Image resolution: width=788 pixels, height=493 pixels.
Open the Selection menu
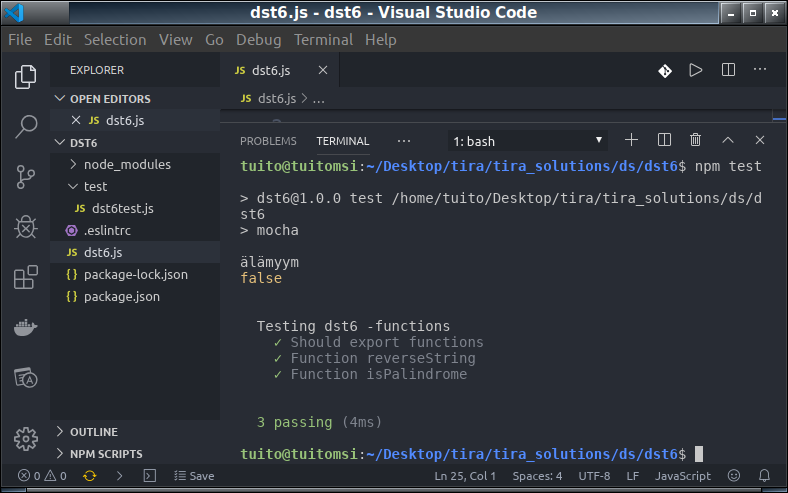click(x=115, y=40)
